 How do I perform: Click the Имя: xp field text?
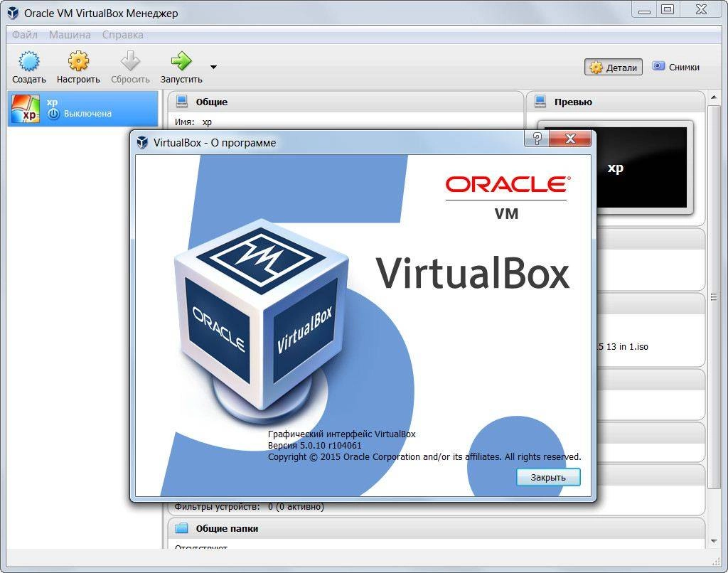tap(193, 122)
